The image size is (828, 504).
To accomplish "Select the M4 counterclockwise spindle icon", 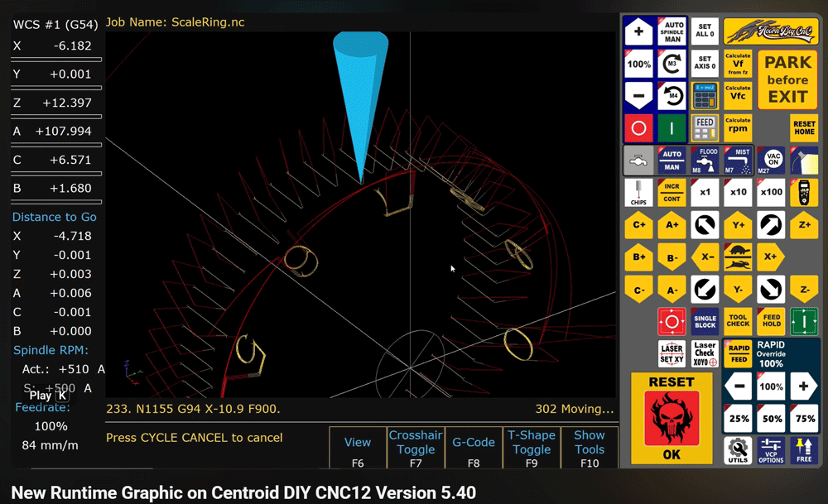I will 672,96.
